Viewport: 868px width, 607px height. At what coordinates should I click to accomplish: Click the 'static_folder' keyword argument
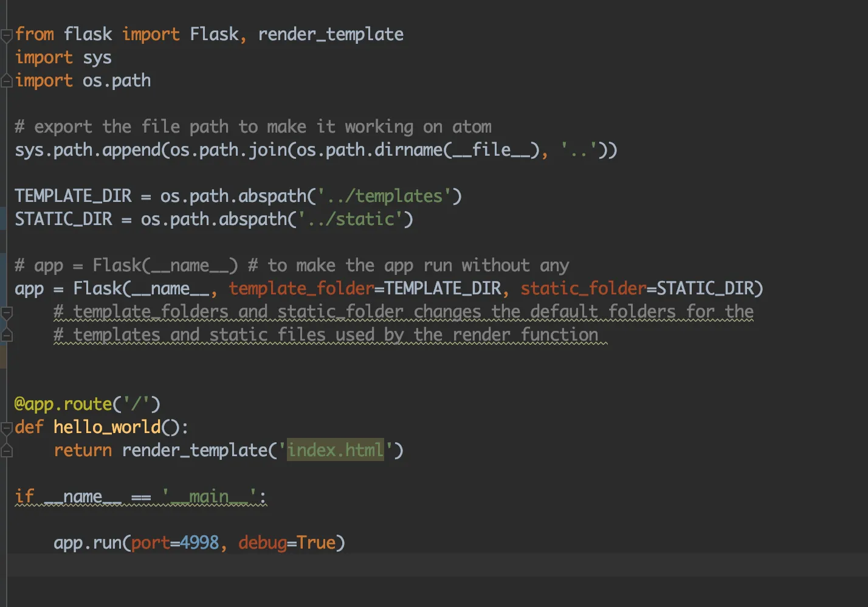click(584, 288)
